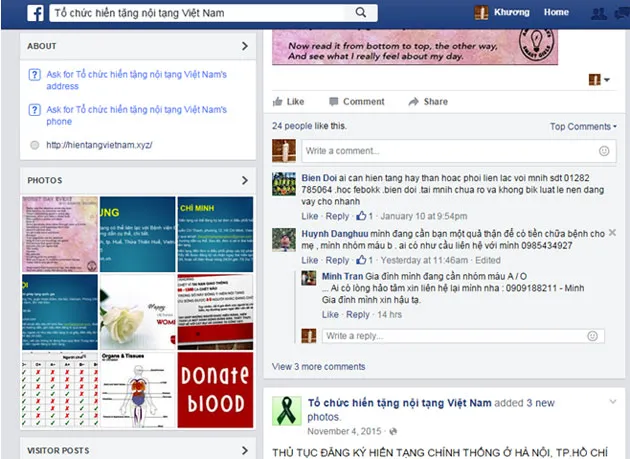Viewport: 630px width, 459px height.
Task: Open the messages icon in top bar
Action: (622, 14)
